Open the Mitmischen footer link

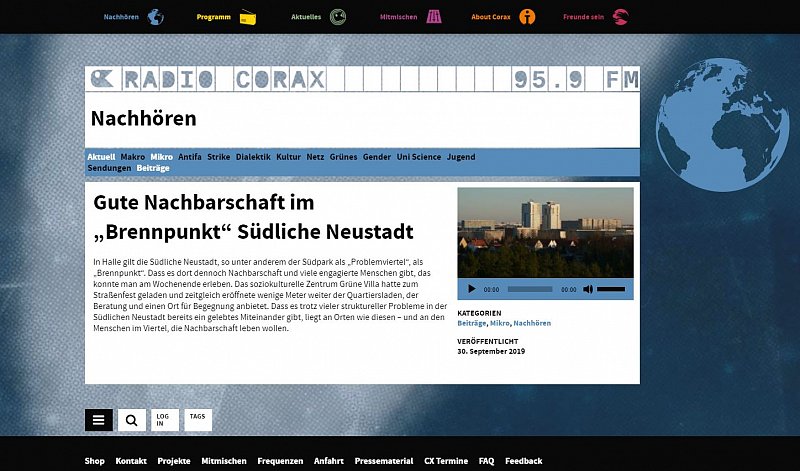point(224,461)
